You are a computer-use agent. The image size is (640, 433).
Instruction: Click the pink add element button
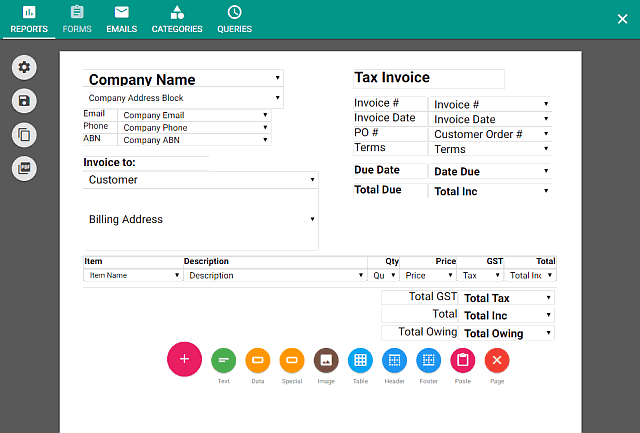tap(184, 358)
